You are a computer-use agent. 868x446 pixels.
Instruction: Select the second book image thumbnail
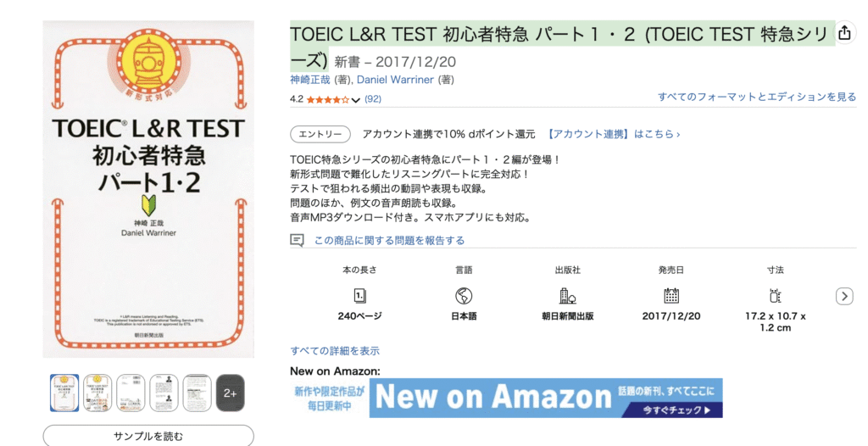[97, 393]
